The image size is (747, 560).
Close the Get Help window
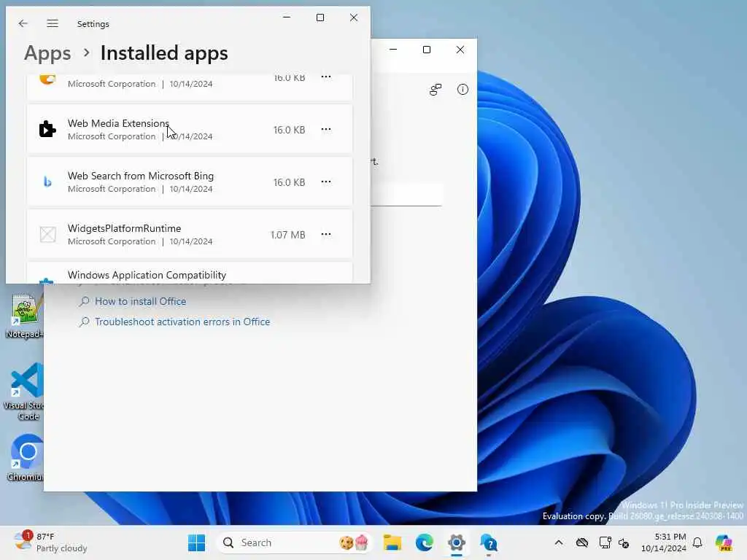(460, 50)
